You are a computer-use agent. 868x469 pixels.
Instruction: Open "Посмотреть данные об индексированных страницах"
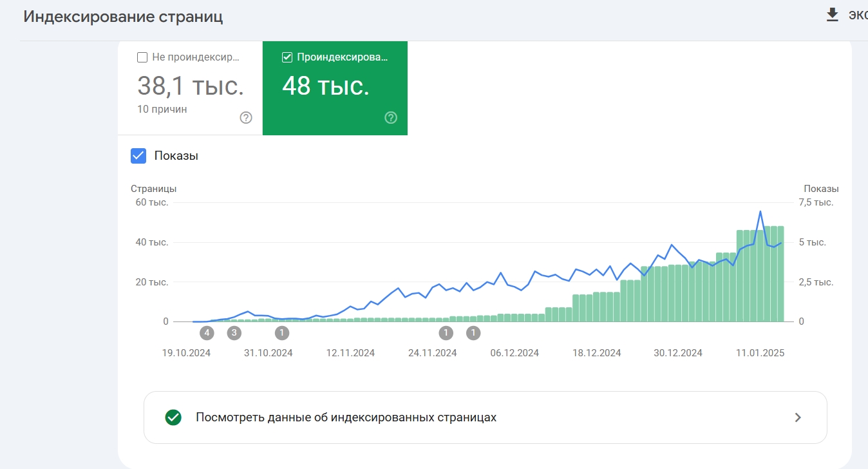[346, 417]
